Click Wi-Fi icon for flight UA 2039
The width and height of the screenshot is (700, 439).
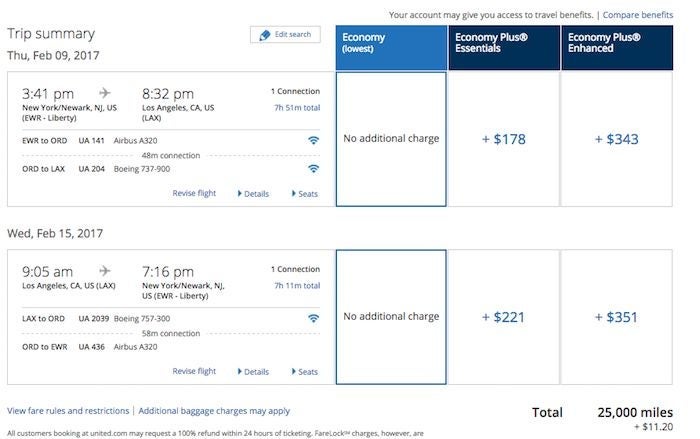[x=313, y=319]
